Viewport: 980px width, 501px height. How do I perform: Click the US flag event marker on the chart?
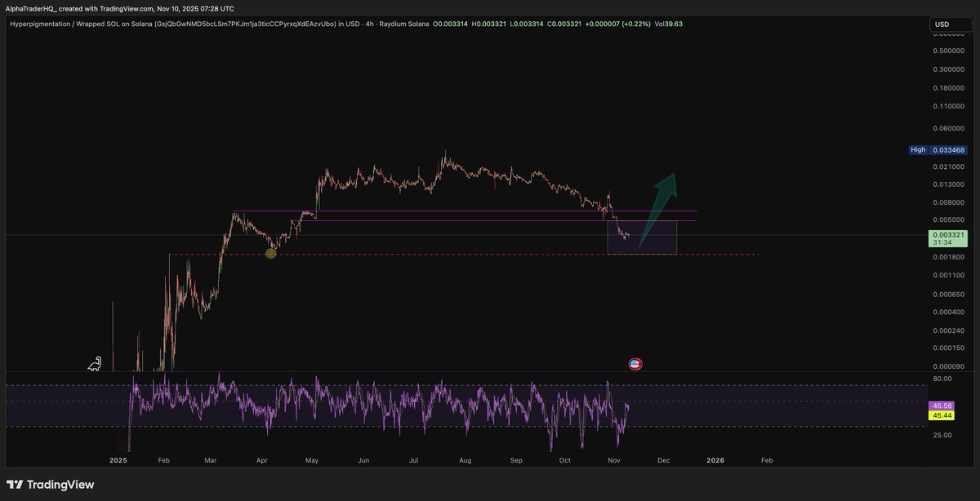(x=635, y=364)
